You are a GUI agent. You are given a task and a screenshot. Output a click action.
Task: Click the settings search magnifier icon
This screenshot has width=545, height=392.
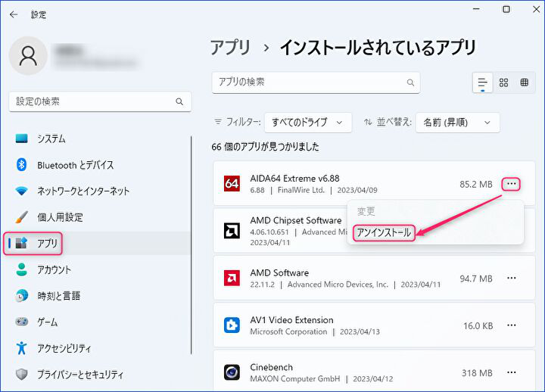click(x=179, y=102)
